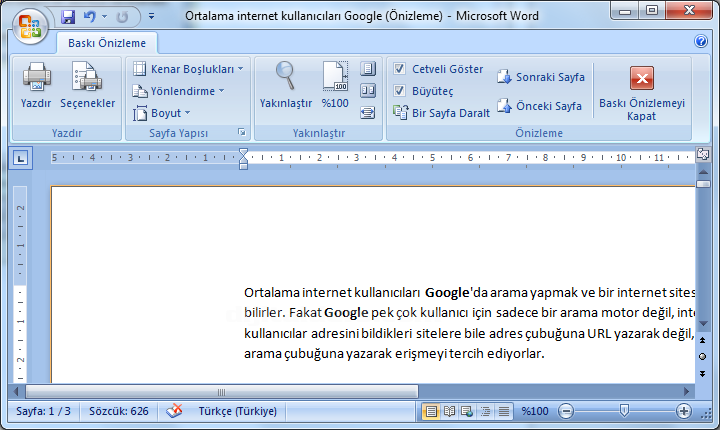Click horizontal scrollbar right arrow
The width and height of the screenshot is (720, 430).
coord(686,392)
